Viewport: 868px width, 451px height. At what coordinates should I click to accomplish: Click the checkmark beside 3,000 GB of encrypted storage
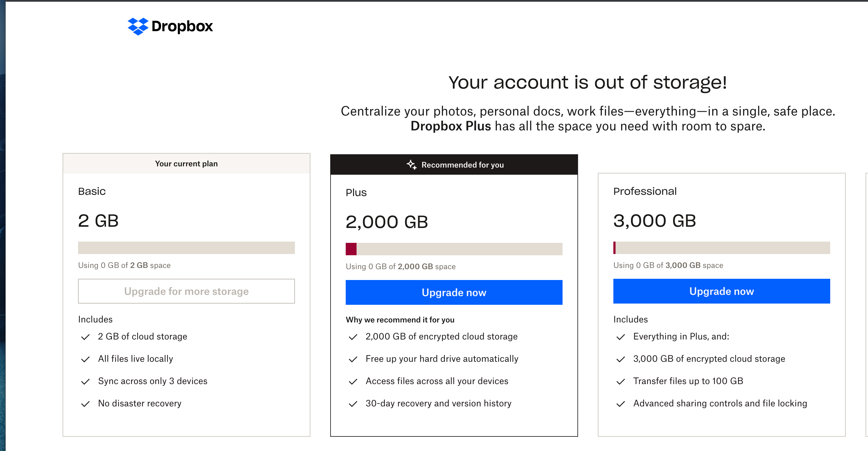point(621,359)
